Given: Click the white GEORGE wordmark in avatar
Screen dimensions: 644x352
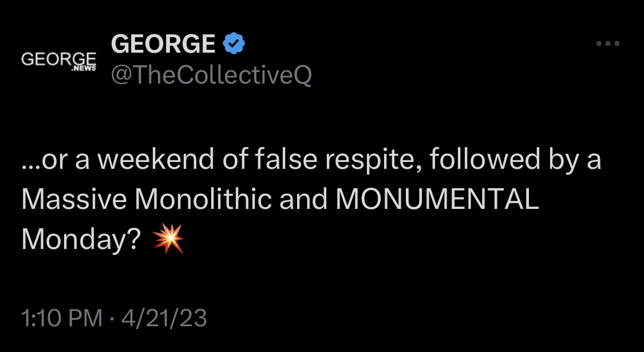Looking at the screenshot, I should [x=58, y=58].
